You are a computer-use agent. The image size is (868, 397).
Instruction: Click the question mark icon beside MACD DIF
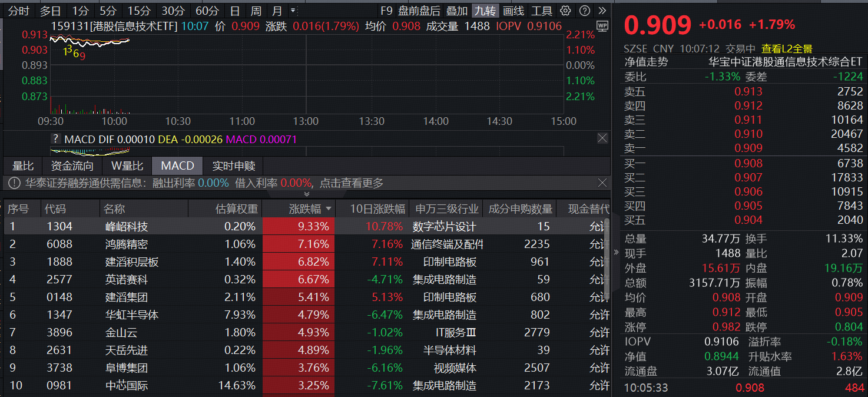[x=56, y=138]
